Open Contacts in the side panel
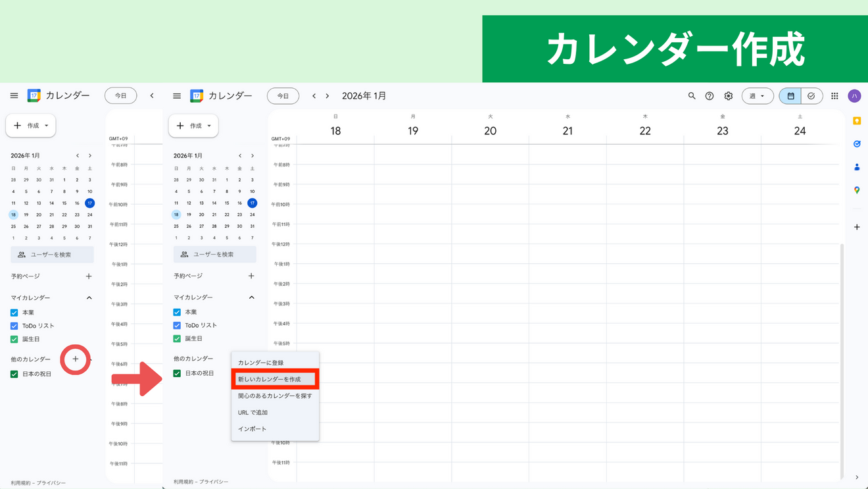The height and width of the screenshot is (489, 868). pyautogui.click(x=857, y=167)
